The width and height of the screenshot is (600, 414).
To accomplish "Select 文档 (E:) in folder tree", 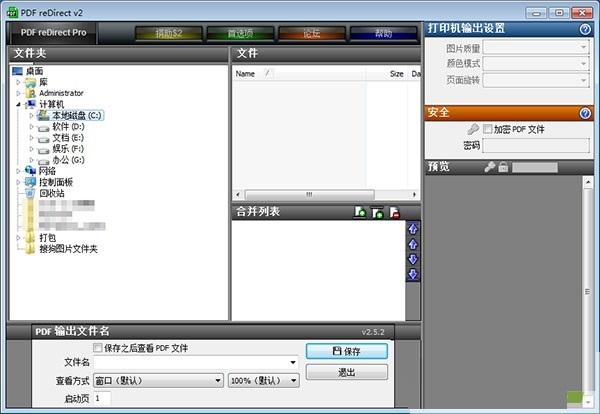I will pos(68,137).
